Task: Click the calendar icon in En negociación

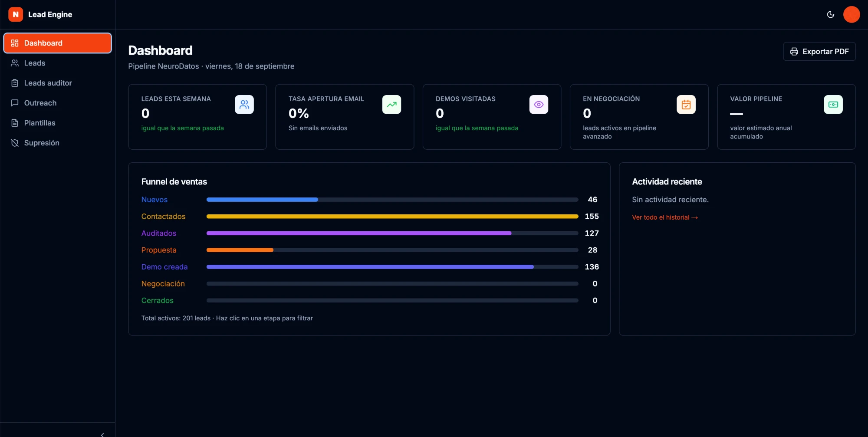Action: pyautogui.click(x=686, y=105)
